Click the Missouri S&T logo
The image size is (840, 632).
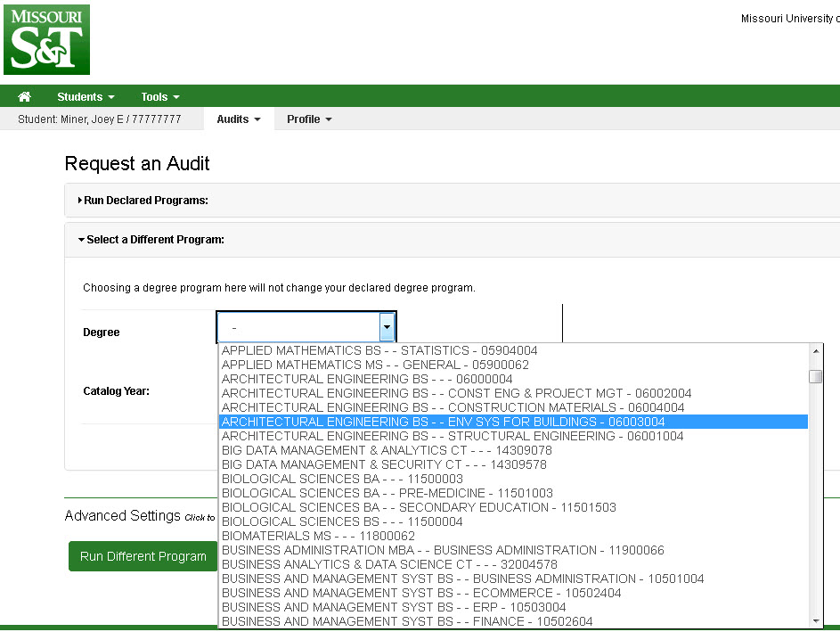click(46, 40)
